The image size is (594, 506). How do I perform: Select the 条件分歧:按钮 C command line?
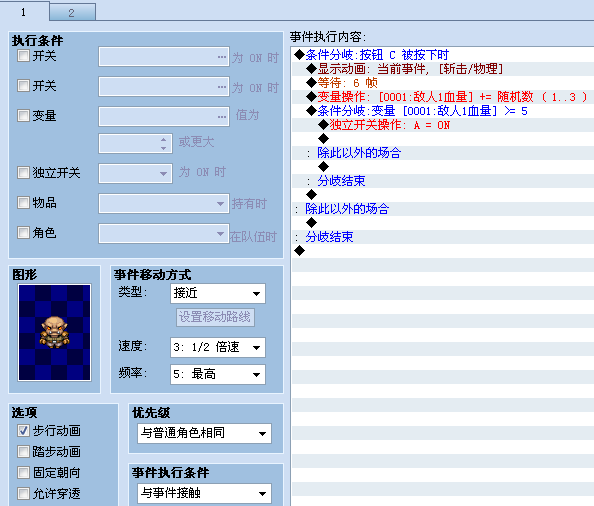[x=443, y=55]
